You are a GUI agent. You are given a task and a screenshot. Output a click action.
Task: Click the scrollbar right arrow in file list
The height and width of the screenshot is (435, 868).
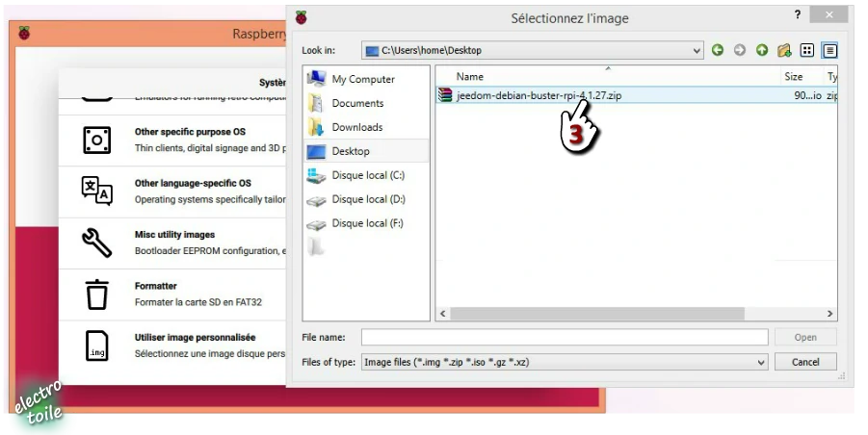pos(829,314)
